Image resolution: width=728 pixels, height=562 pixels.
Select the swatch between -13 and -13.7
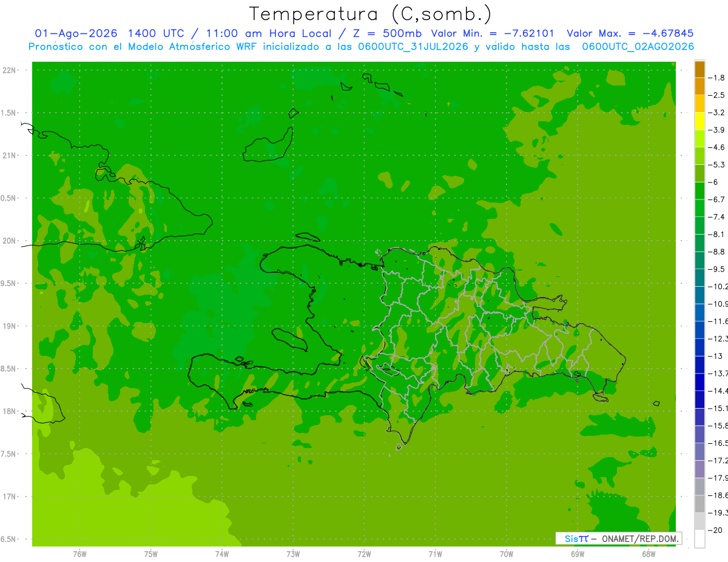699,365
